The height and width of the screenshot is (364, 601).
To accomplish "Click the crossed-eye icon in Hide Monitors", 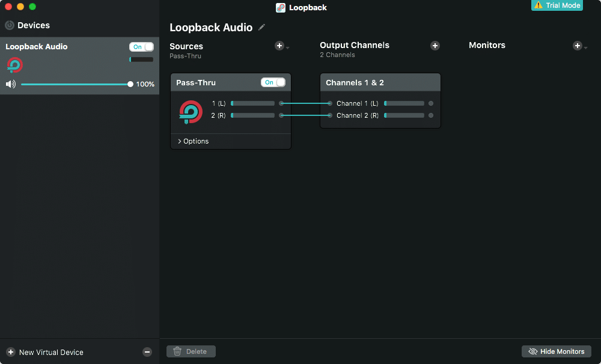I will pyautogui.click(x=532, y=351).
